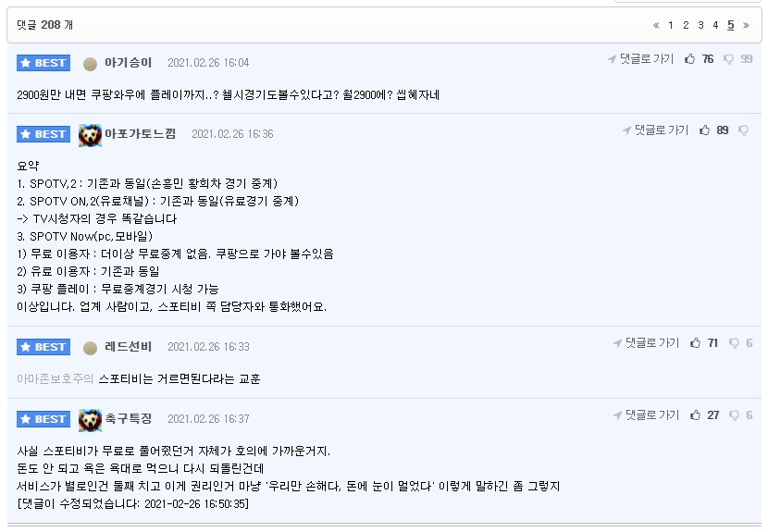Select comment page 4
Screen dimensions: 768x532
click(x=715, y=25)
